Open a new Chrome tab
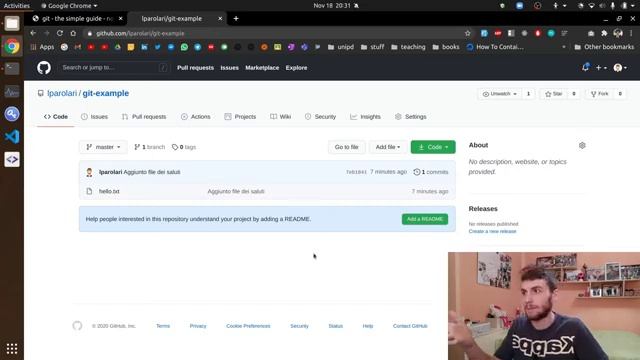Screen dimensions: 640x360 coord(236,19)
